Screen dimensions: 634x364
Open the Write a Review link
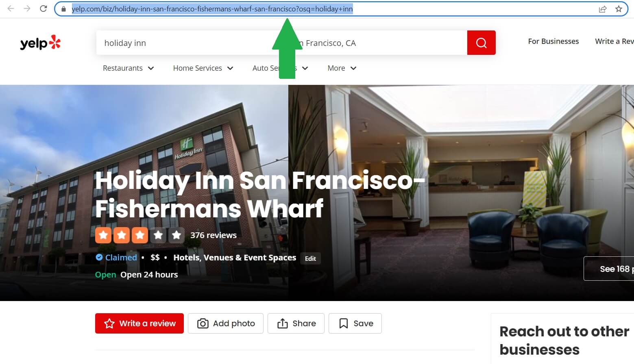click(x=614, y=41)
